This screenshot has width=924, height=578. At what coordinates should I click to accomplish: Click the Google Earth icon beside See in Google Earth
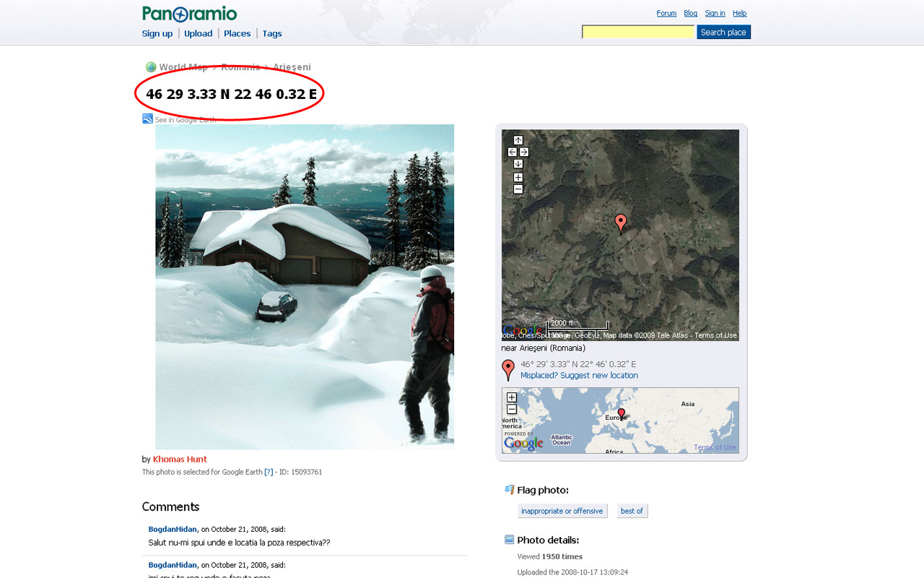[147, 119]
